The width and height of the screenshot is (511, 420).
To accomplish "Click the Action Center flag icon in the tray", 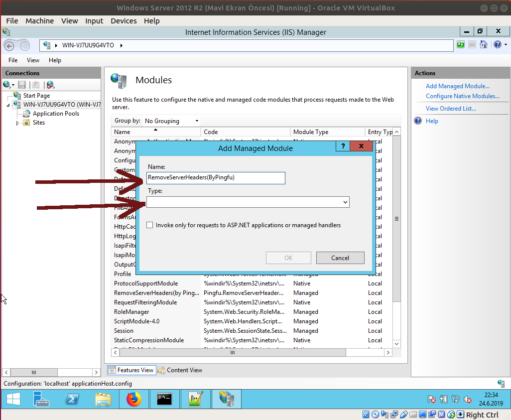I will tap(431, 399).
